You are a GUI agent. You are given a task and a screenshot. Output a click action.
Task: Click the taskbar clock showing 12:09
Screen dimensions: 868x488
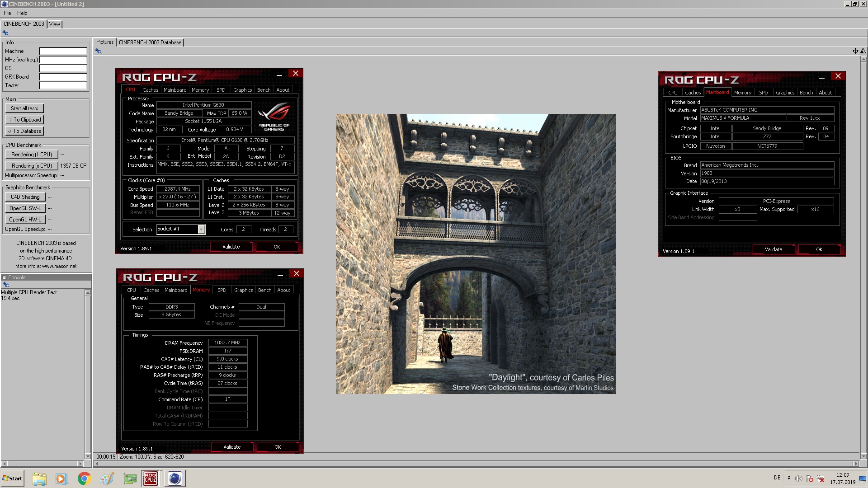(x=843, y=479)
